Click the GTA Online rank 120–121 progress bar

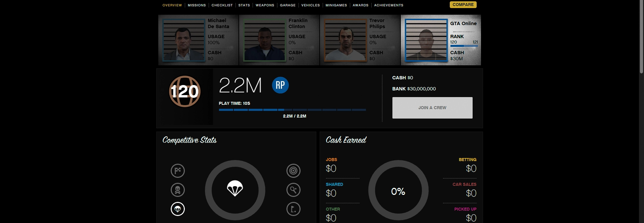464,46
